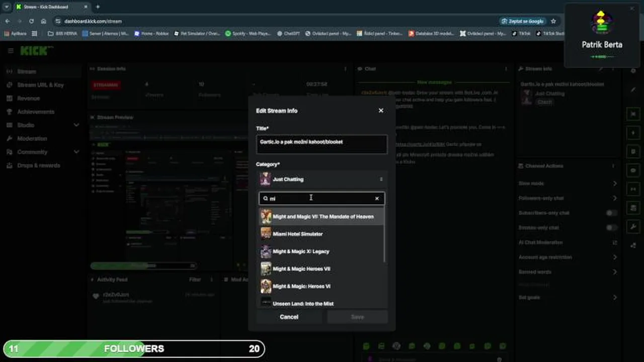Clear the category search text
The image size is (644, 362).
click(x=377, y=199)
